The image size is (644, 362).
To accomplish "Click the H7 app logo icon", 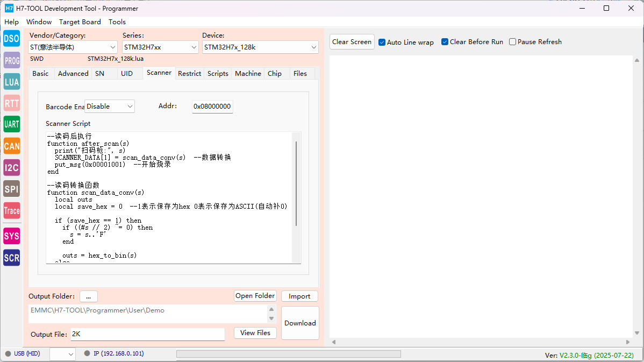I will tap(9, 8).
